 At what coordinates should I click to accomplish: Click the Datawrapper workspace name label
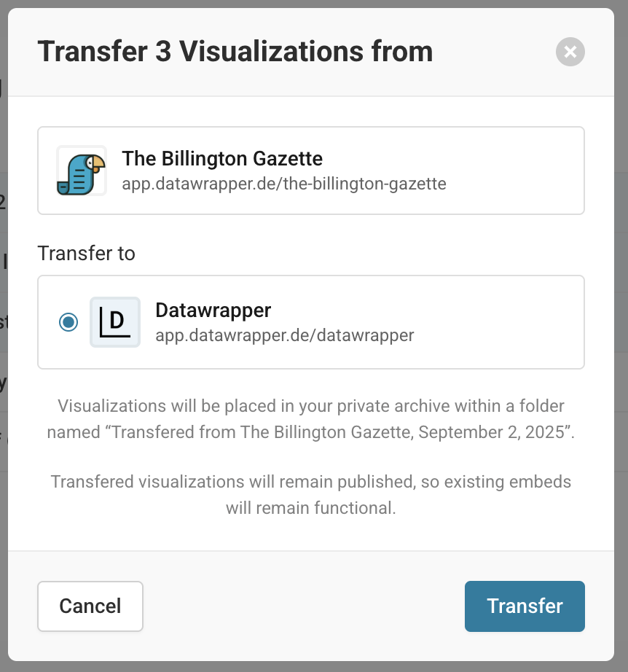pyautogui.click(x=213, y=310)
